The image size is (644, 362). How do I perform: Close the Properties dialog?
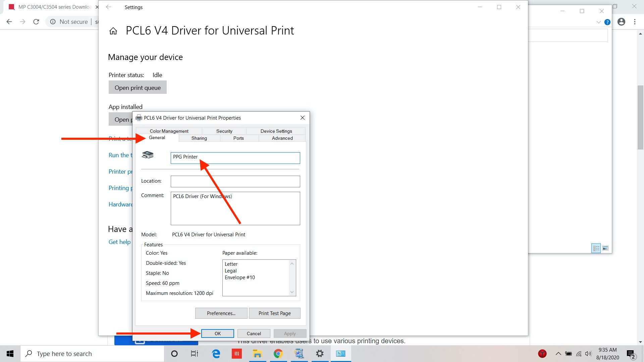click(303, 118)
